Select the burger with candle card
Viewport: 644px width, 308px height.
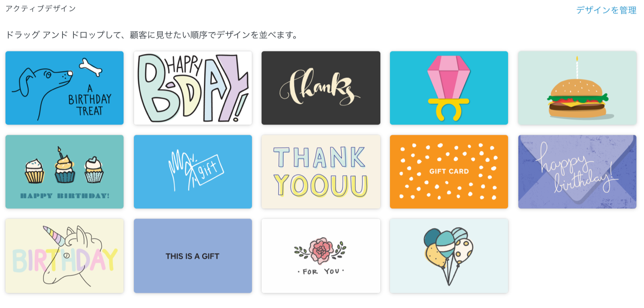point(577,88)
